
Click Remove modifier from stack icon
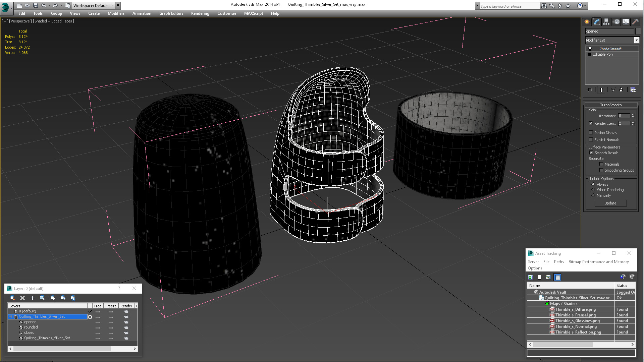(x=621, y=90)
